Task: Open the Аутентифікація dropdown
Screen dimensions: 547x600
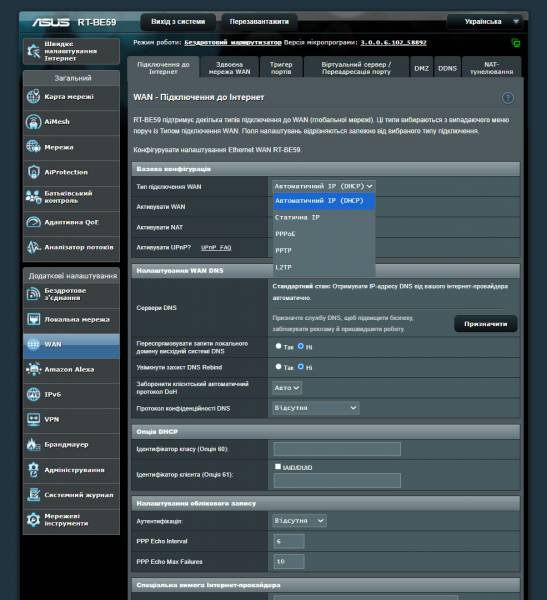Action: pos(299,521)
